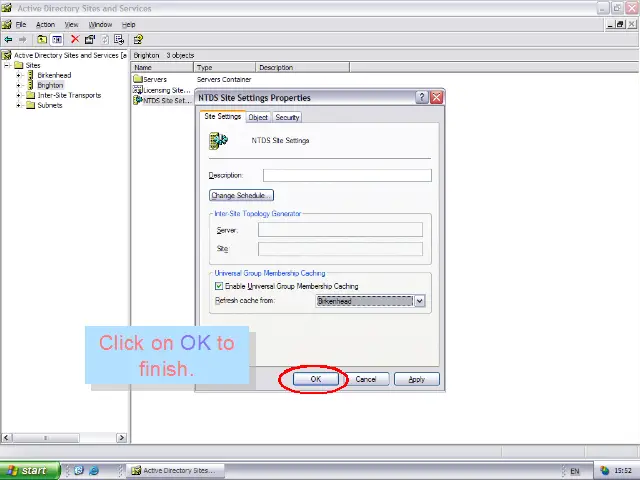Click the dialog's question mark help button
The image size is (640, 480).
pyautogui.click(x=422, y=98)
